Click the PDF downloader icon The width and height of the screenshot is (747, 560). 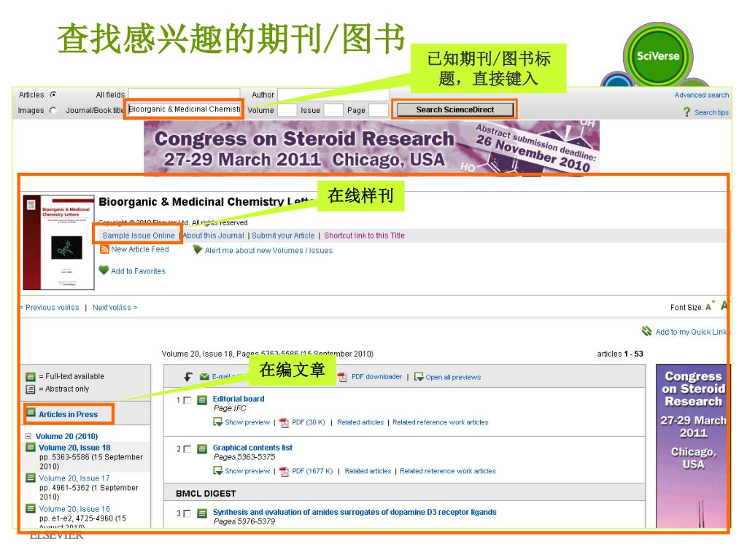coord(343,377)
